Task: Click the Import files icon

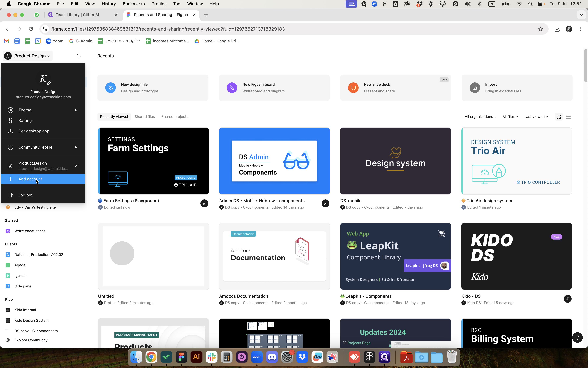Action: coord(474,88)
